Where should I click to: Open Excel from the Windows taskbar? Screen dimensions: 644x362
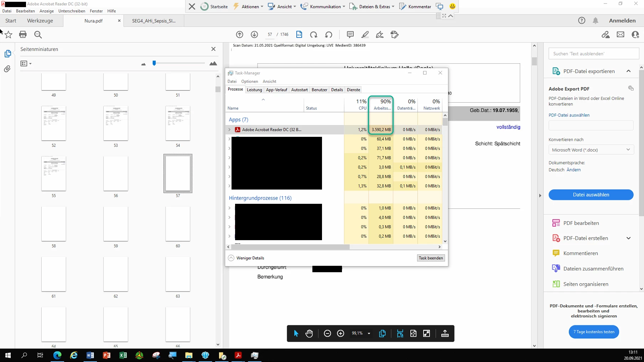tap(123, 355)
